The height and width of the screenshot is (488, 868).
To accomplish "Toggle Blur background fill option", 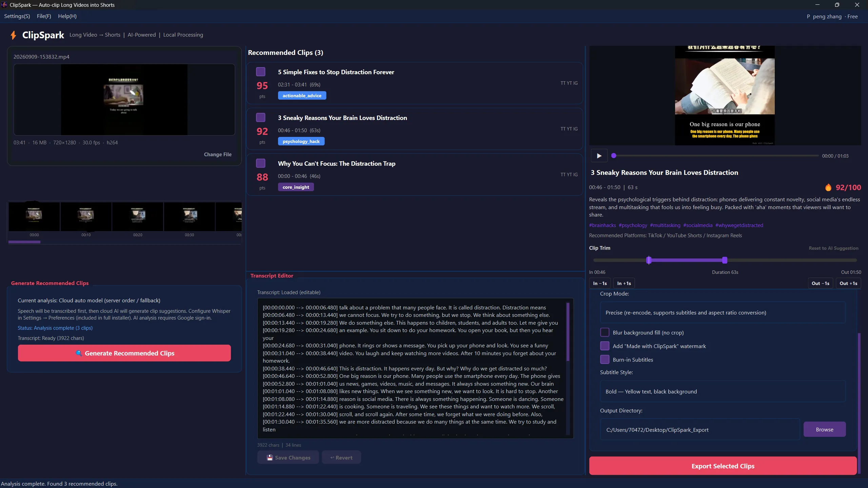I will (605, 332).
